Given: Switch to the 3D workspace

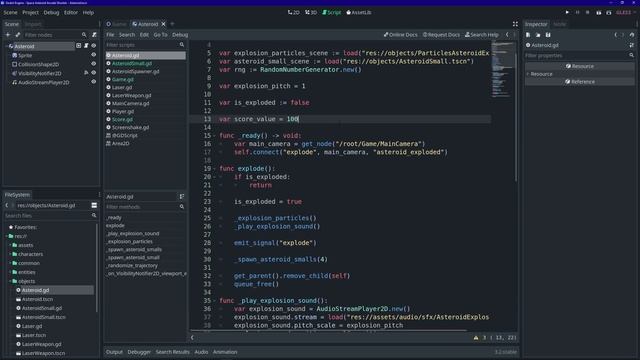Looking at the screenshot, I should [311, 13].
